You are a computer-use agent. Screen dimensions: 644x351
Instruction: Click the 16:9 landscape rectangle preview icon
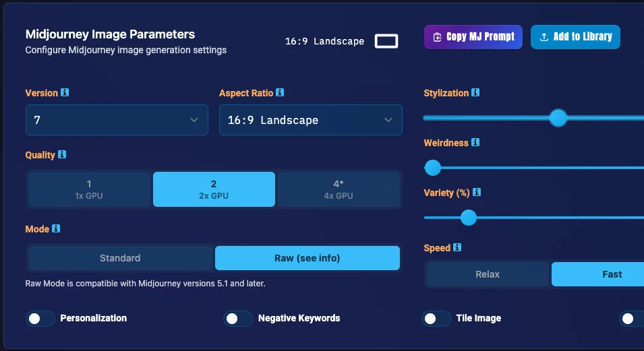(386, 41)
